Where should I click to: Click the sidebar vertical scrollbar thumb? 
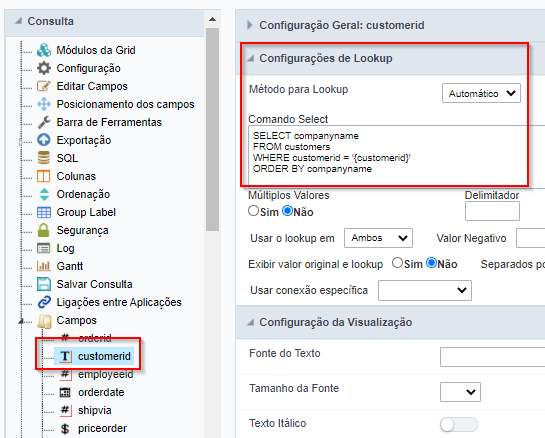click(212, 129)
